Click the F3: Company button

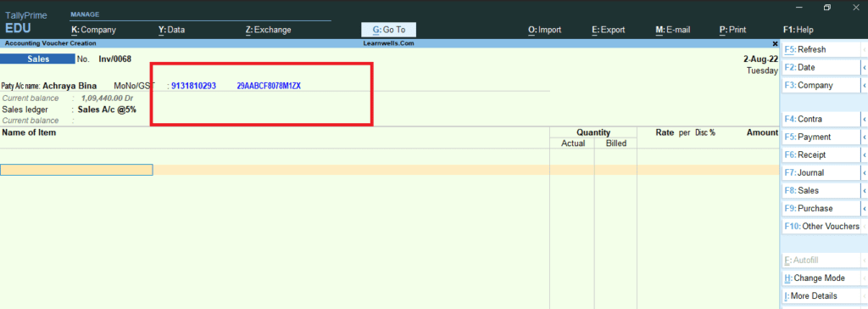(821, 86)
